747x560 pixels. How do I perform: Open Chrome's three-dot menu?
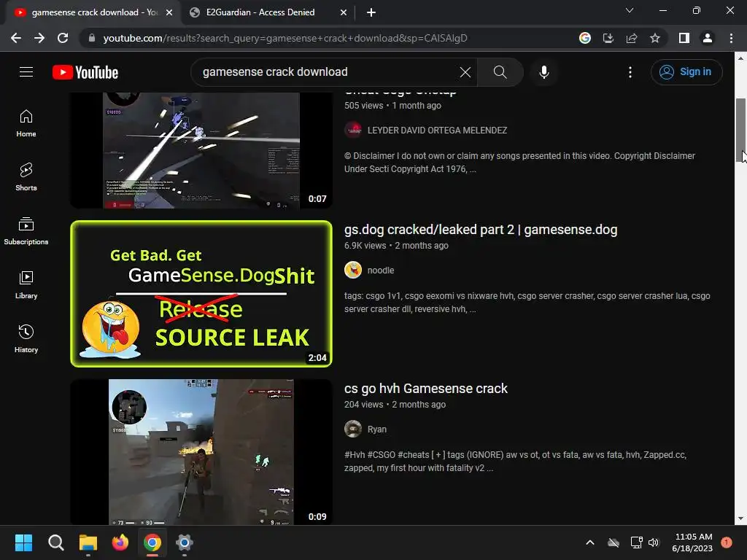click(731, 38)
